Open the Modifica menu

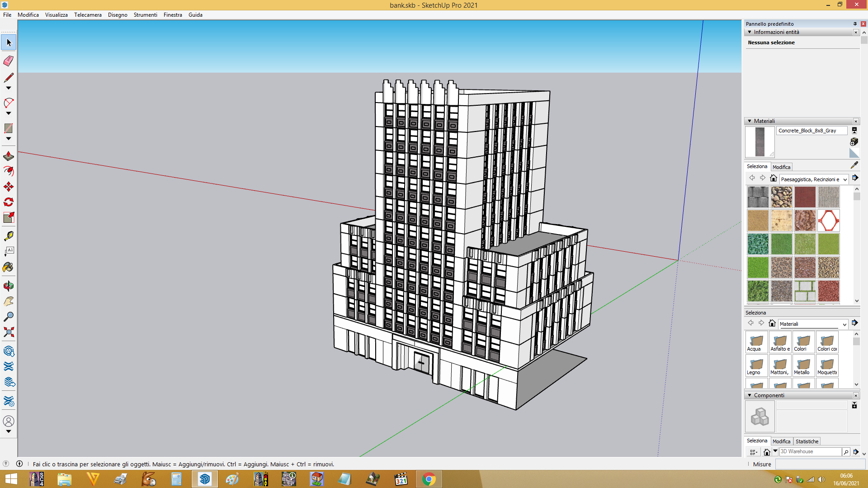tap(28, 15)
